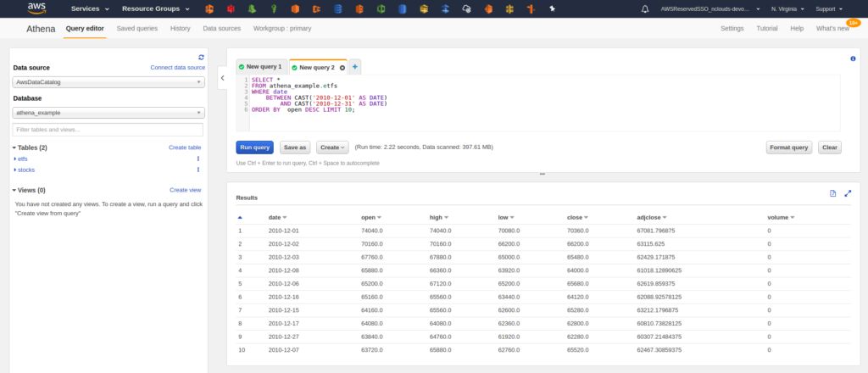This screenshot has height=373, width=868.
Task: Open the red service shortcut icon
Action: coord(231,8)
